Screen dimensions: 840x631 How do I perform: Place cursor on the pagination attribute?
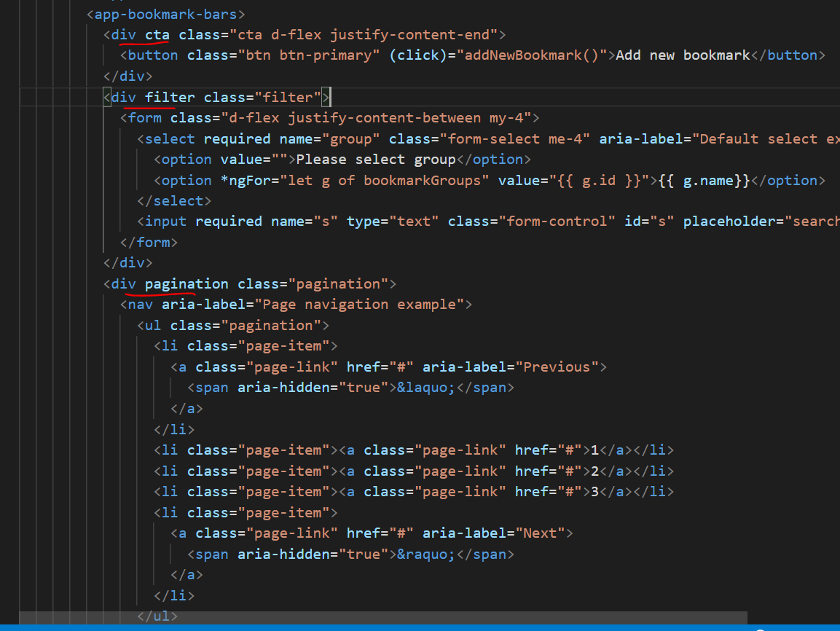pyautogui.click(x=187, y=284)
